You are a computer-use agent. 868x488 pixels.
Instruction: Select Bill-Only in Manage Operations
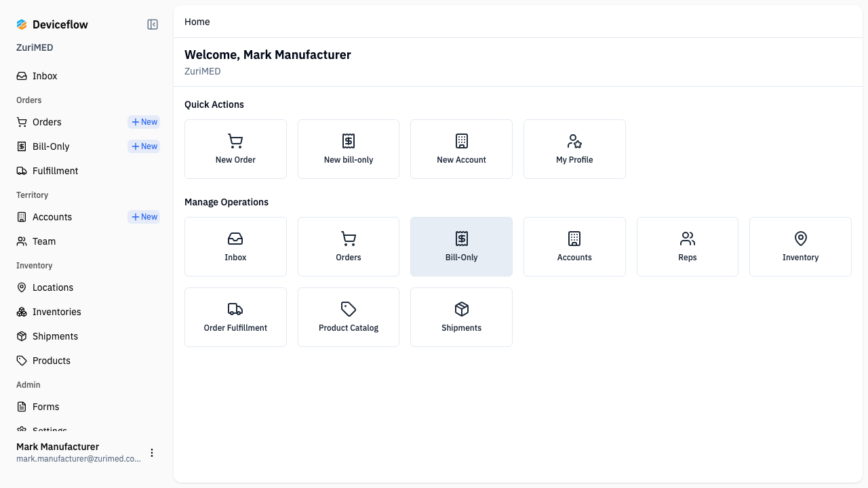tap(461, 246)
